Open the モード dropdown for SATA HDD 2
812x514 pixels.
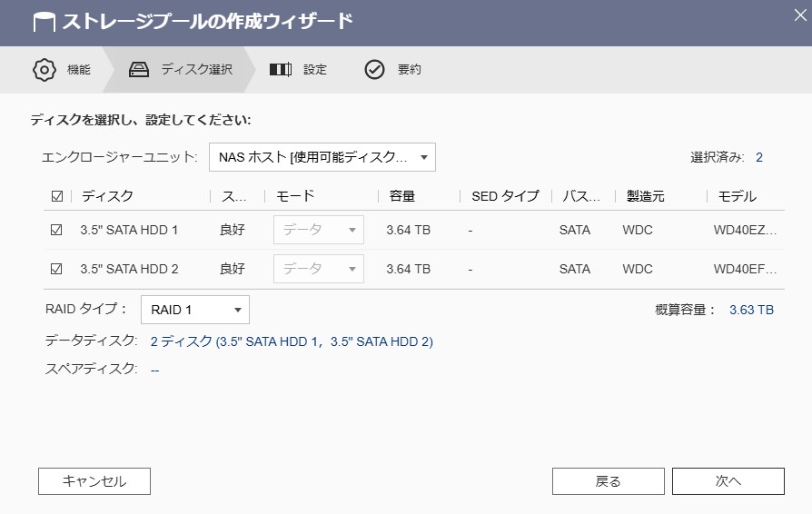coord(319,269)
